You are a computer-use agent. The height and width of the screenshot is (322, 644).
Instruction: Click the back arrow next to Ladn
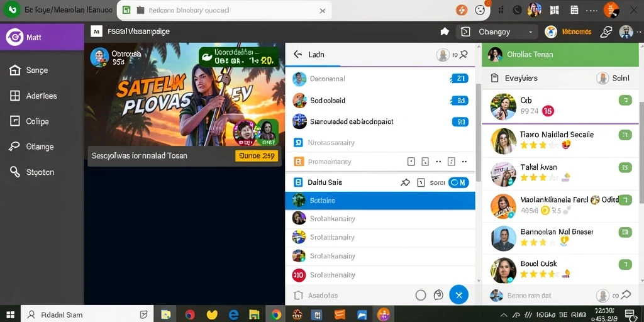pos(297,54)
